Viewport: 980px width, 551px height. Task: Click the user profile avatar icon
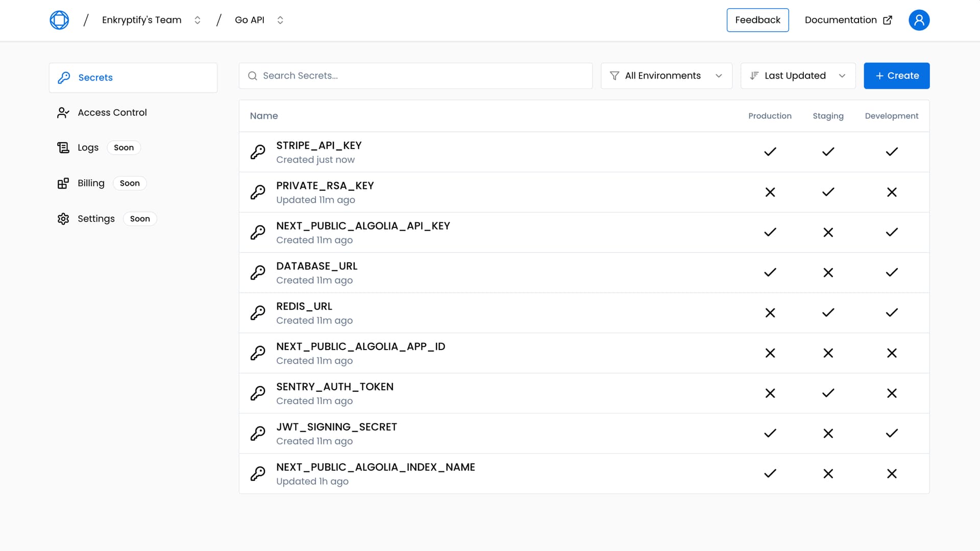tap(919, 19)
